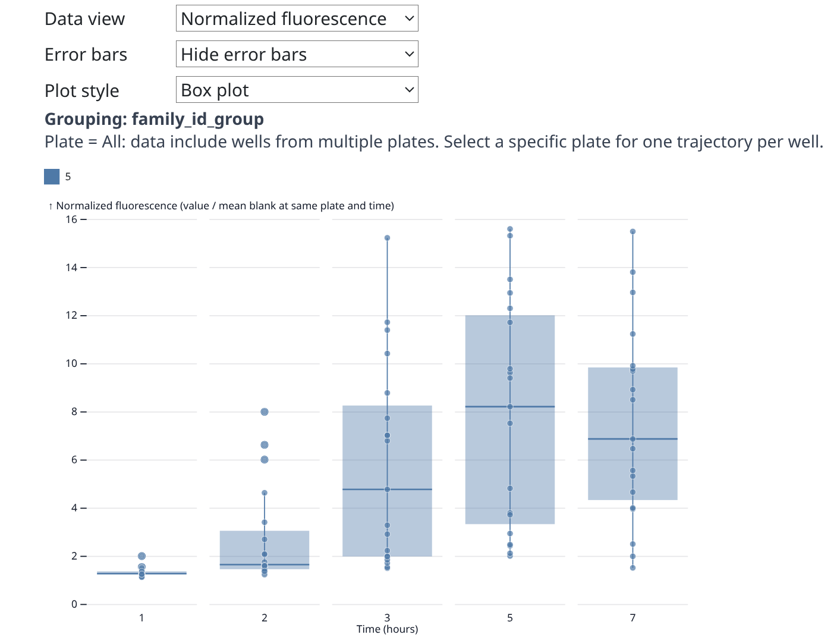Click the Time (hours) axis title

point(387,629)
